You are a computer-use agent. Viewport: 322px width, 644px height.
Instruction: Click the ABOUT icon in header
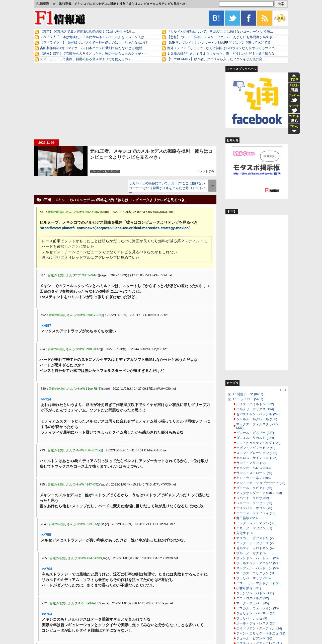click(x=280, y=18)
